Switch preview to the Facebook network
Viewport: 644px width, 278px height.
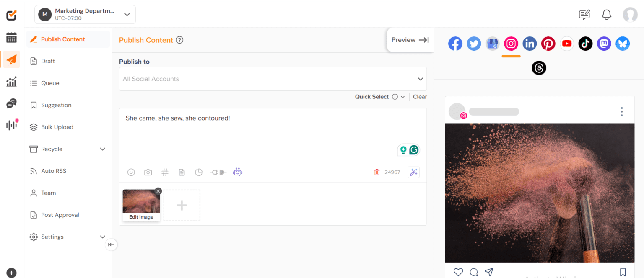[455, 44]
